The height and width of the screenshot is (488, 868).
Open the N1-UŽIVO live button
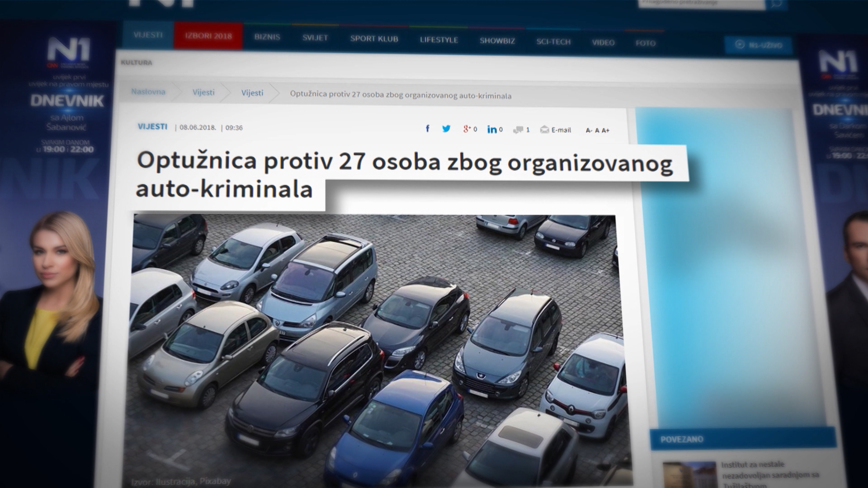click(759, 45)
